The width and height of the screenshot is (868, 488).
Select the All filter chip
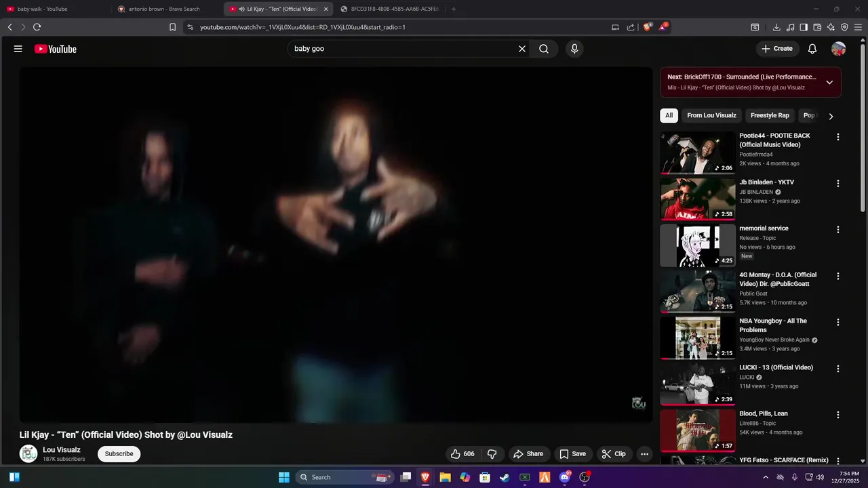tap(669, 115)
